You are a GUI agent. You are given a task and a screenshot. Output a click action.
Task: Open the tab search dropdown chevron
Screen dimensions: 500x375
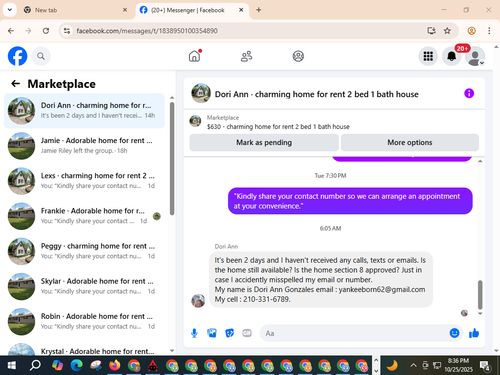[x=10, y=10]
